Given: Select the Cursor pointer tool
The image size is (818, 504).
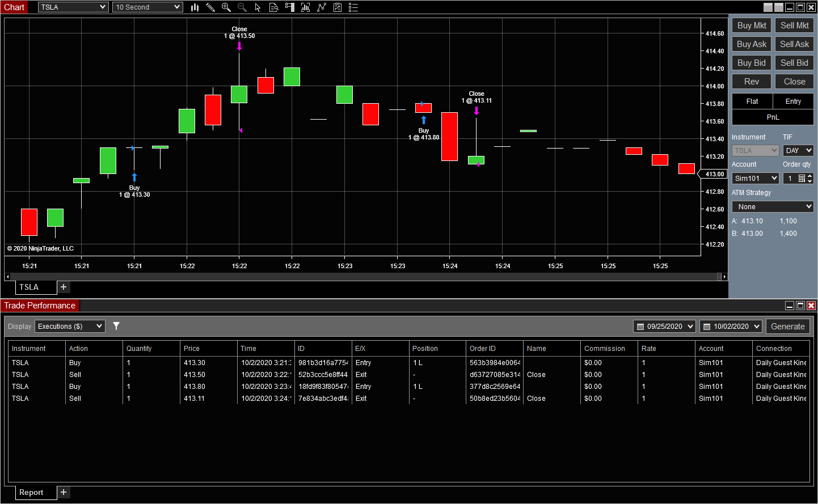Looking at the screenshot, I should (258, 7).
